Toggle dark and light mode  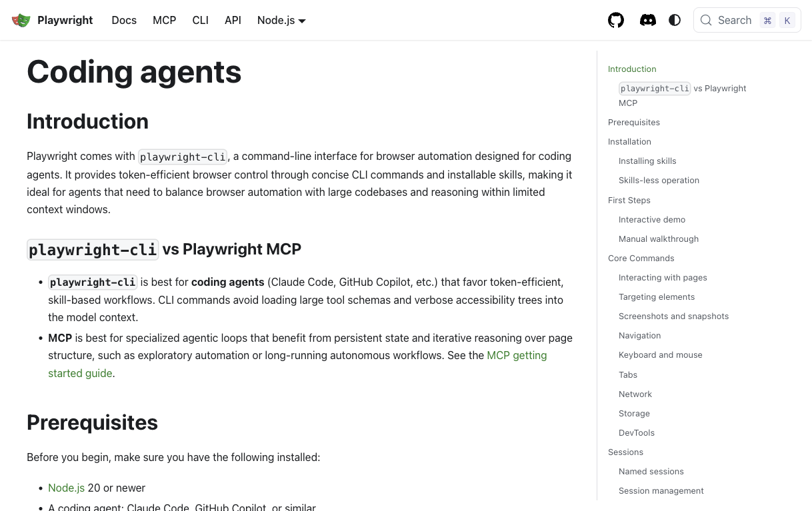pos(675,20)
